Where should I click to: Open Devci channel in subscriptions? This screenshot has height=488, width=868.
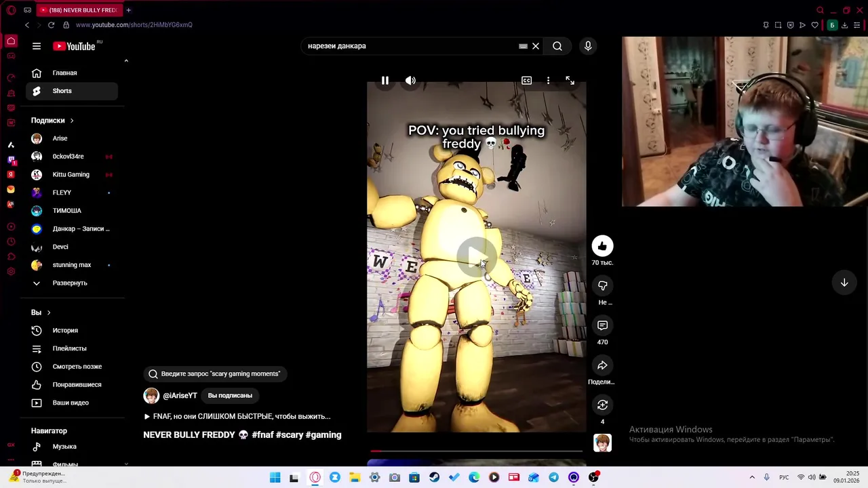(x=72, y=247)
